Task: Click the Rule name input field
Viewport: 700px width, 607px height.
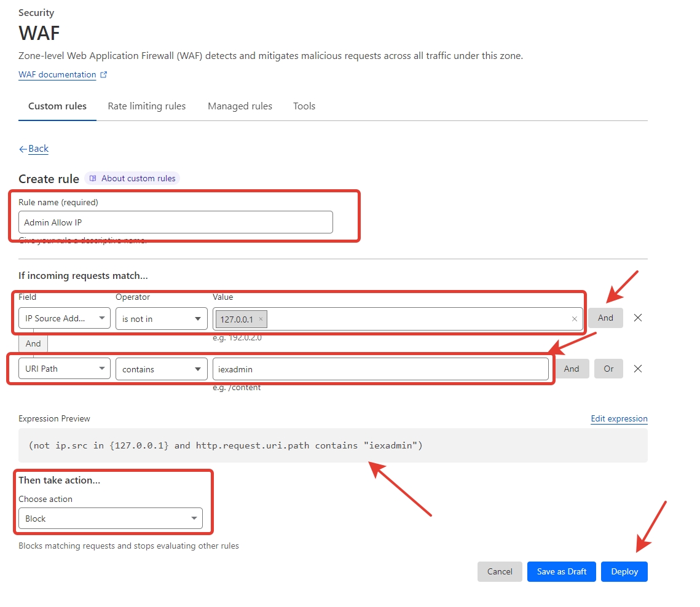Action: click(176, 222)
